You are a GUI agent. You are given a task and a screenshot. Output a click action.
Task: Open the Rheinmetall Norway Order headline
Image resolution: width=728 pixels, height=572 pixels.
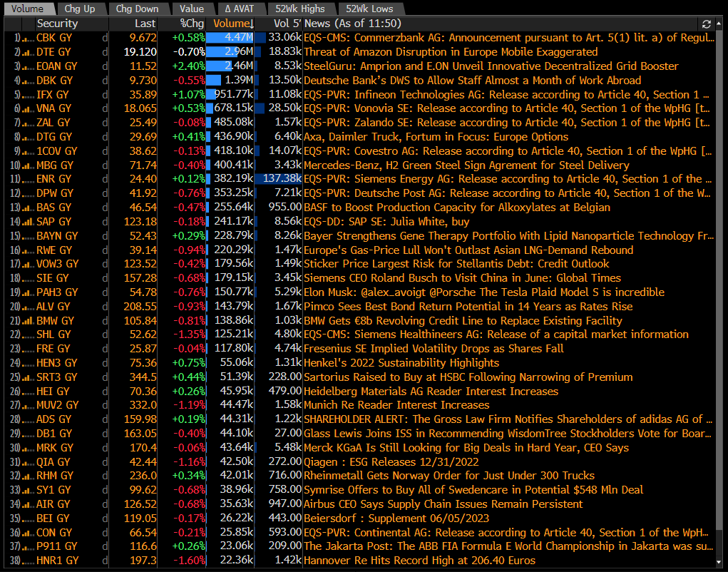[449, 476]
